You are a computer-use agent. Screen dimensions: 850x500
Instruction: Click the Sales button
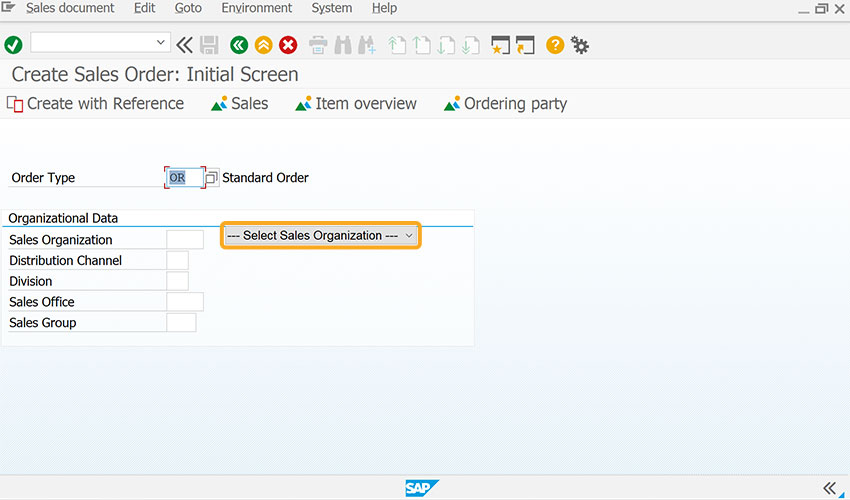pyautogui.click(x=240, y=104)
